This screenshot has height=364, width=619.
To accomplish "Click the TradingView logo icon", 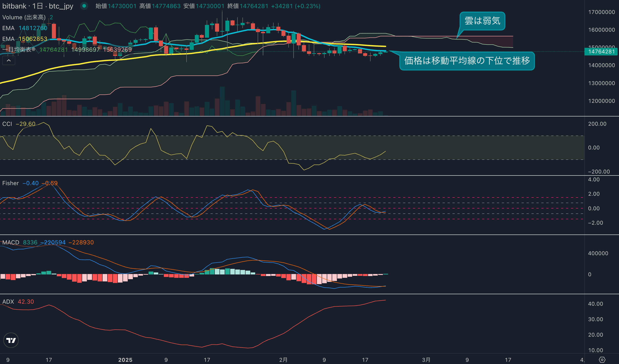I will tap(11, 340).
